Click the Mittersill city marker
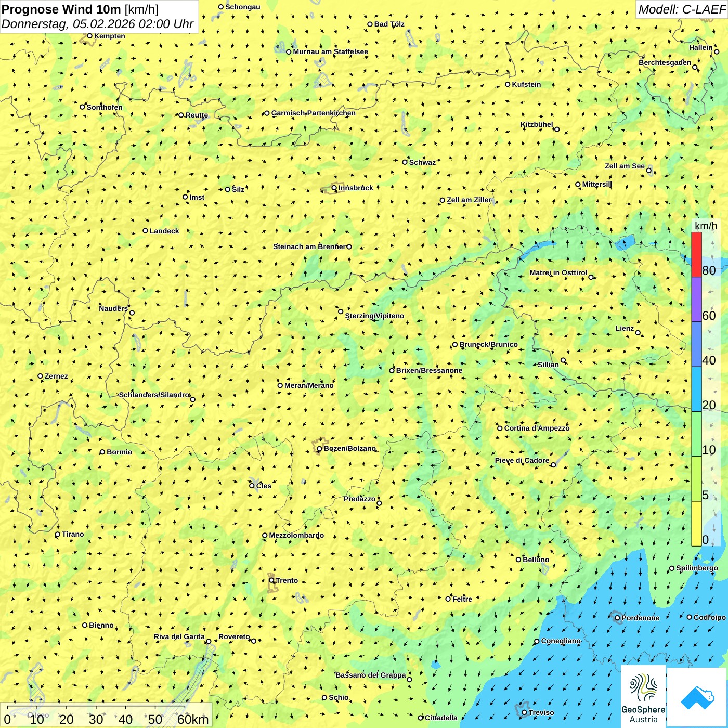This screenshot has width=728, height=728. (x=578, y=185)
